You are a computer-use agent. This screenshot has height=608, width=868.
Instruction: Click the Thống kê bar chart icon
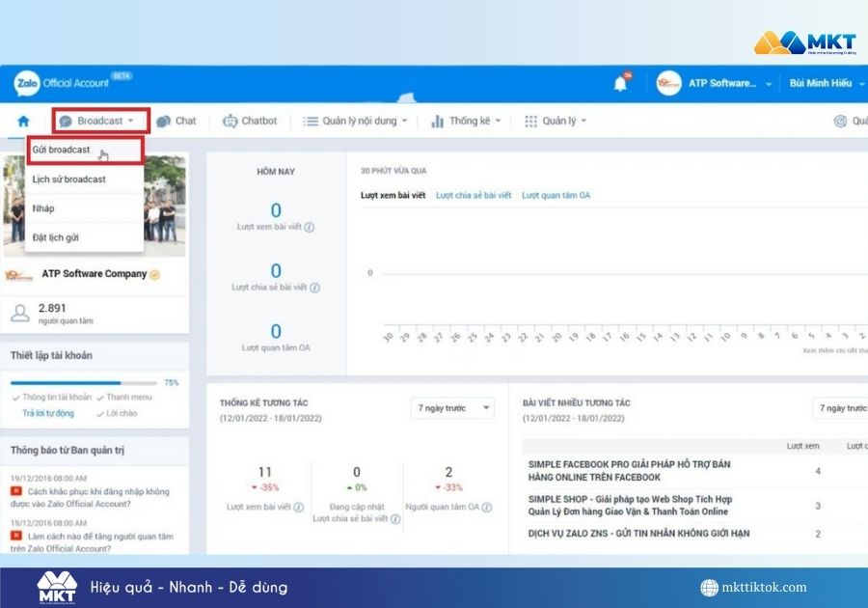tap(437, 121)
